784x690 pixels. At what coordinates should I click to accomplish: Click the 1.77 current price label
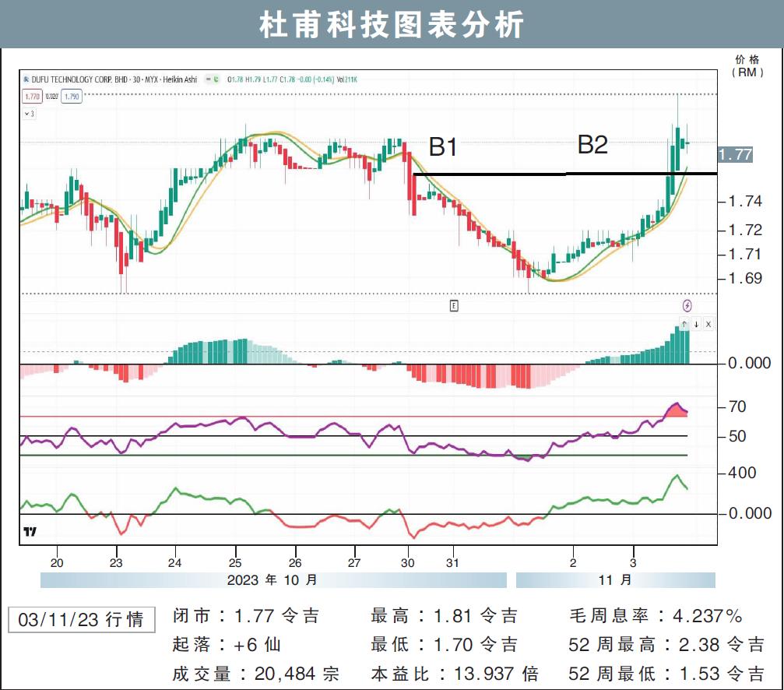coord(735,154)
